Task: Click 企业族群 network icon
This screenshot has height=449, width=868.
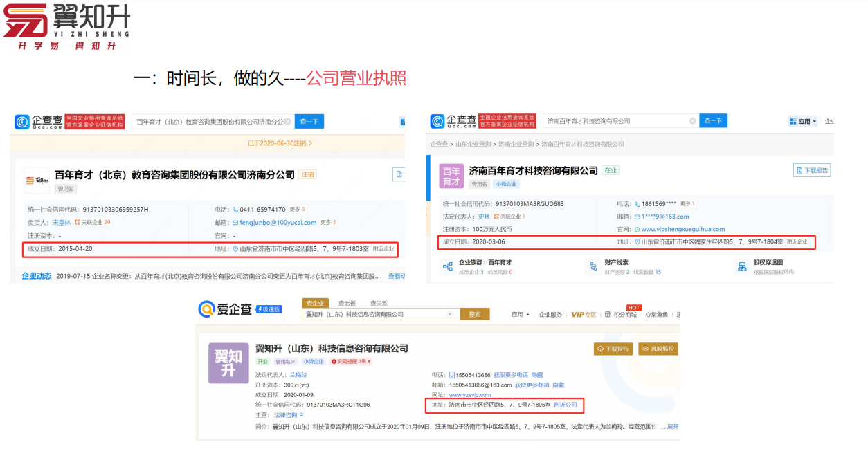Action: pyautogui.click(x=446, y=266)
